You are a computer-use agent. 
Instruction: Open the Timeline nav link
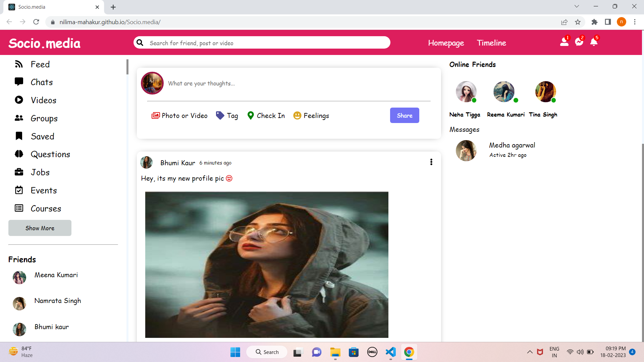[491, 43]
